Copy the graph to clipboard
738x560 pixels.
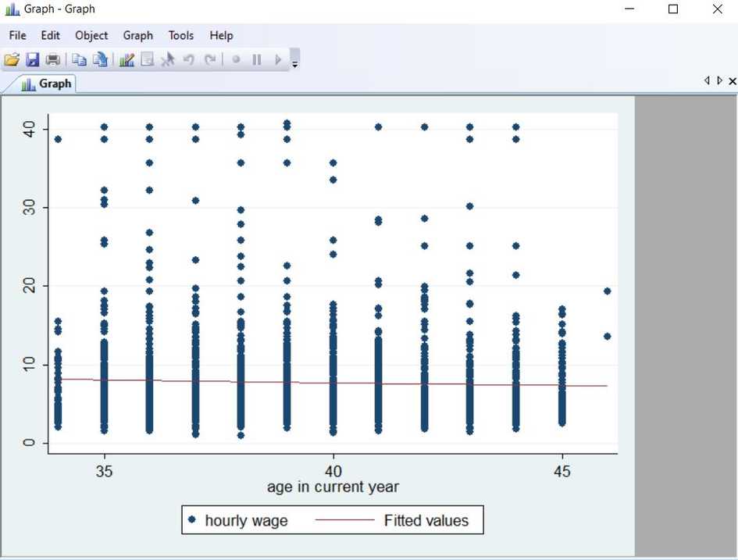click(x=80, y=59)
